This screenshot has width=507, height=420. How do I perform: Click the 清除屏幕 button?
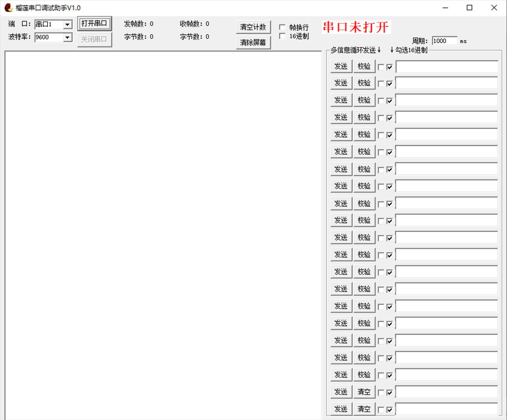253,43
